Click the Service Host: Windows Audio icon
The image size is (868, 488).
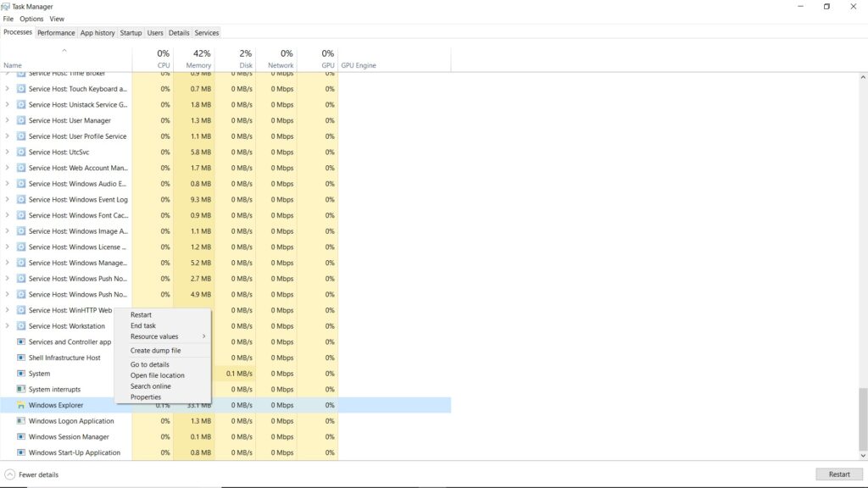[x=21, y=184]
